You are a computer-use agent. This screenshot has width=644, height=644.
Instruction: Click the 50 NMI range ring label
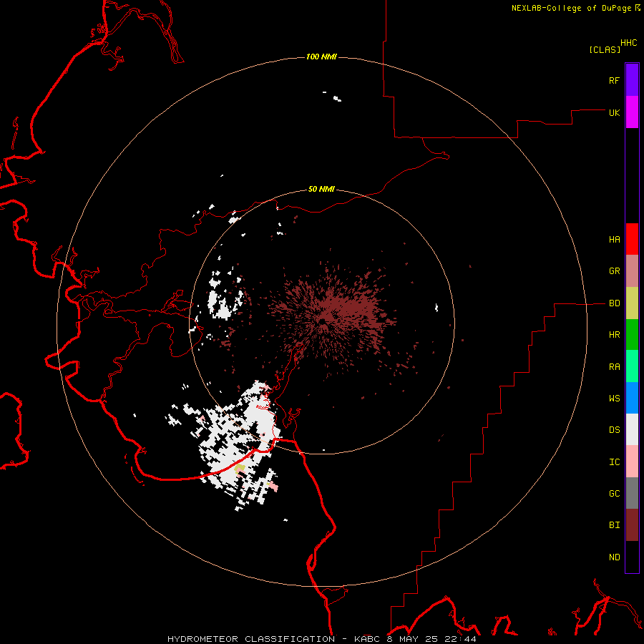pos(321,190)
